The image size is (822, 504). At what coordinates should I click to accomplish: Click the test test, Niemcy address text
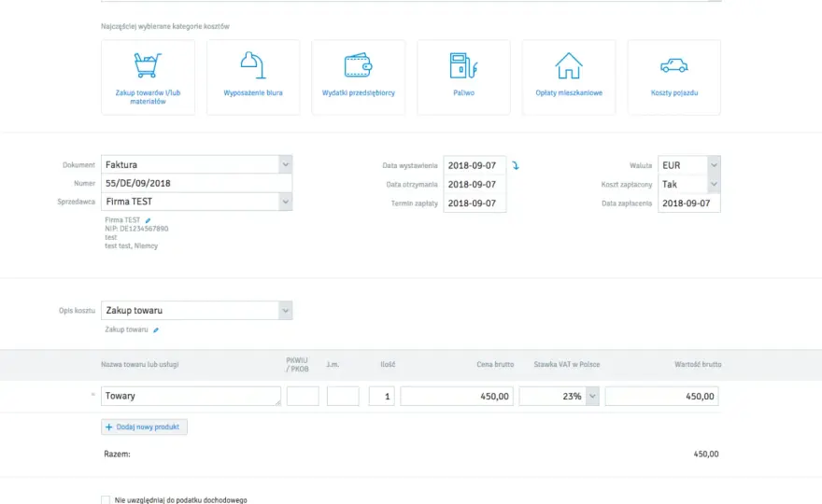point(131,245)
